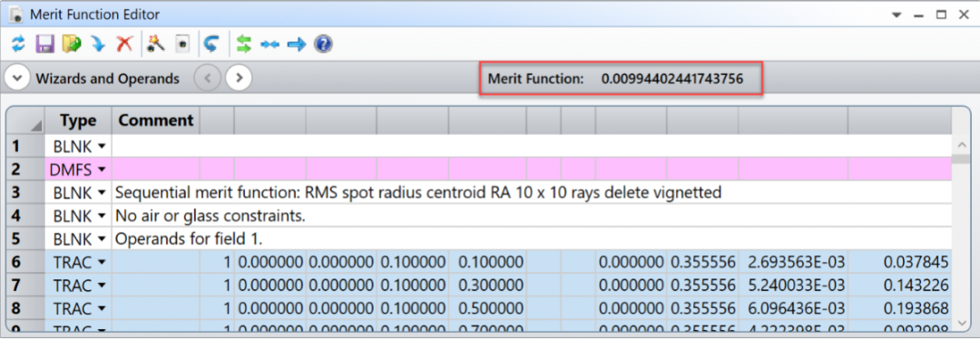Open Type dropdown for first TRAC row 6
Image resolution: width=980 pixels, height=339 pixels.
coord(102,262)
